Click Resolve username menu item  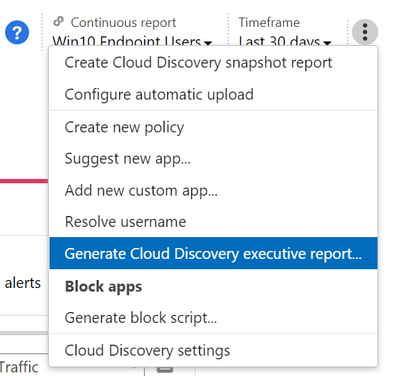213,222
